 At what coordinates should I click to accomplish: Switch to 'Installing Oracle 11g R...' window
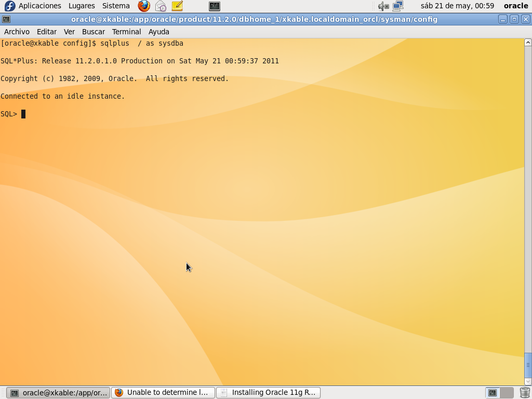(269, 393)
